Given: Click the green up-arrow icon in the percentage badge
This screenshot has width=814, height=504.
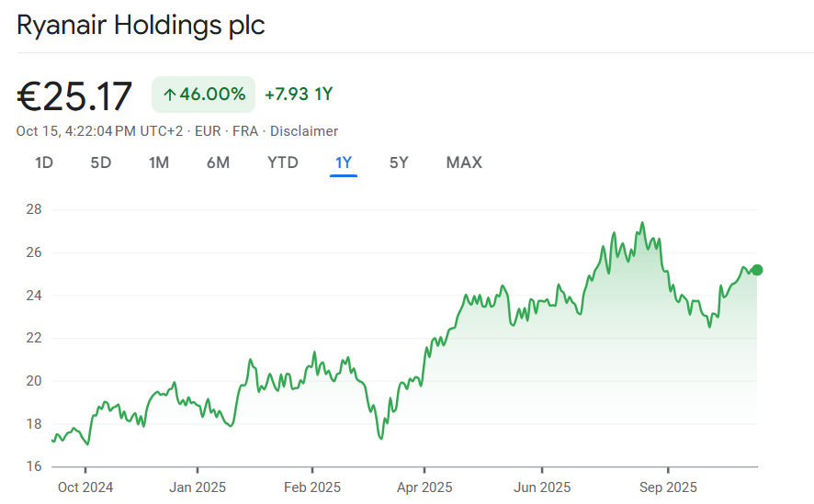Looking at the screenshot, I should (x=169, y=95).
